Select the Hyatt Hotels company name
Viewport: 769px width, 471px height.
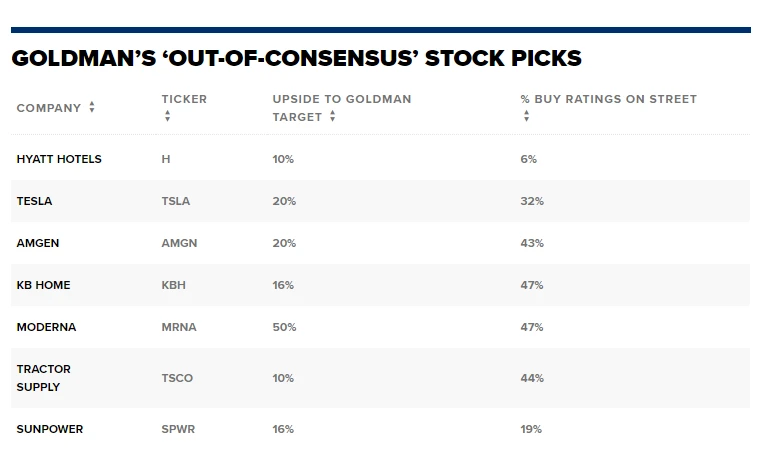click(x=59, y=159)
